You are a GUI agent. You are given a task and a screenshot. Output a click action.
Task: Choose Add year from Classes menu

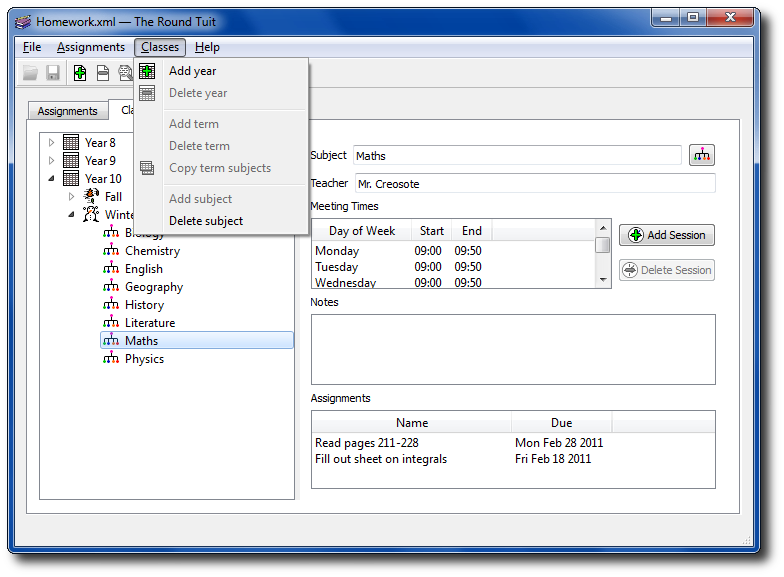click(x=192, y=71)
